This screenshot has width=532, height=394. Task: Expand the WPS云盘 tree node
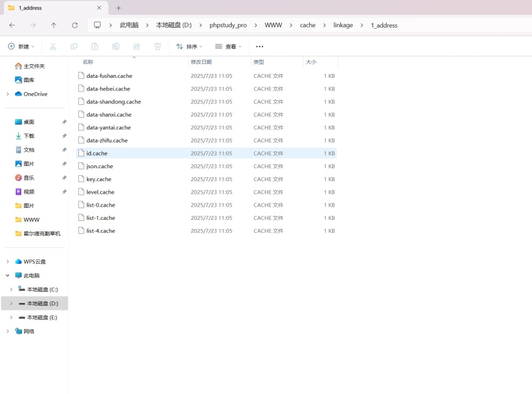click(7, 261)
